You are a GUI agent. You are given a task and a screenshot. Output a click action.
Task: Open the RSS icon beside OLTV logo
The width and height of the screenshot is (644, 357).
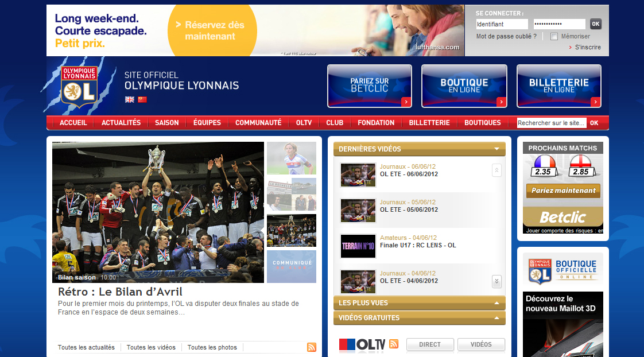point(394,344)
